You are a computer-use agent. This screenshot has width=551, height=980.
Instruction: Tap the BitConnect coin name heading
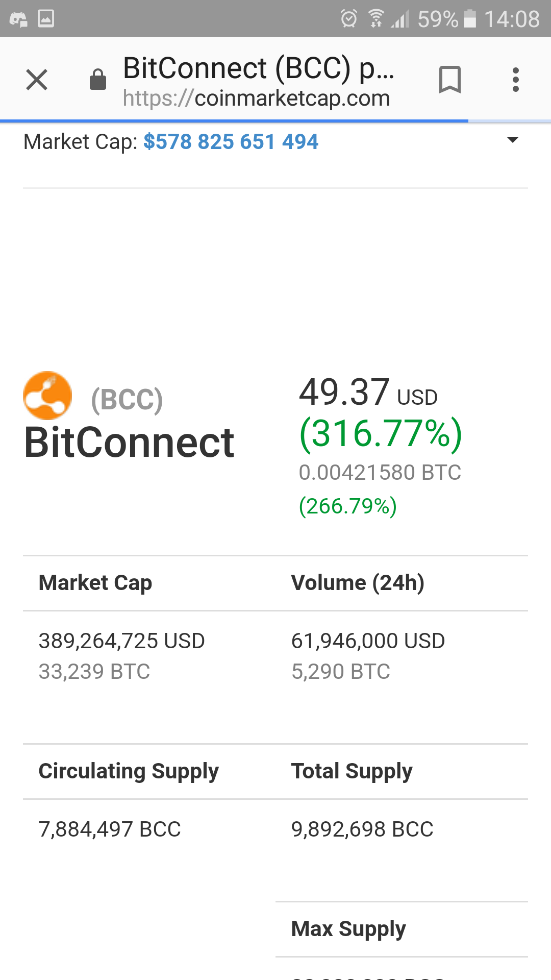(129, 443)
